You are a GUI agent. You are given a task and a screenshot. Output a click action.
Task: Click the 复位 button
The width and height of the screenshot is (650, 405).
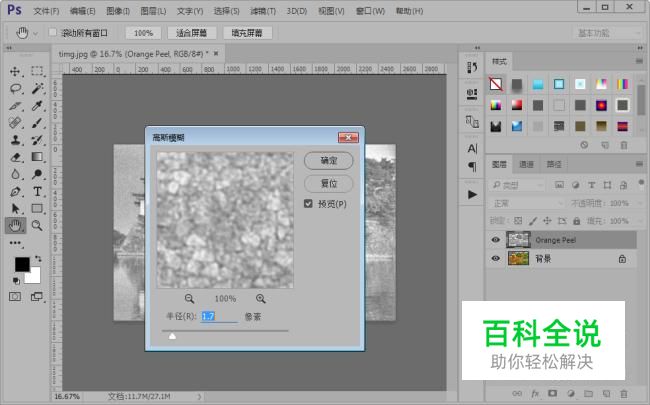tap(329, 183)
